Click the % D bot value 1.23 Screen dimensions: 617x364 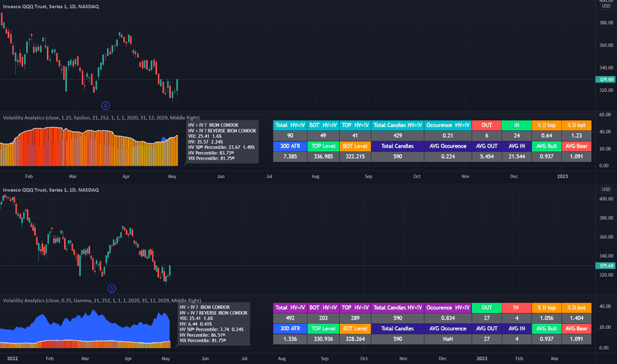[x=577, y=136]
